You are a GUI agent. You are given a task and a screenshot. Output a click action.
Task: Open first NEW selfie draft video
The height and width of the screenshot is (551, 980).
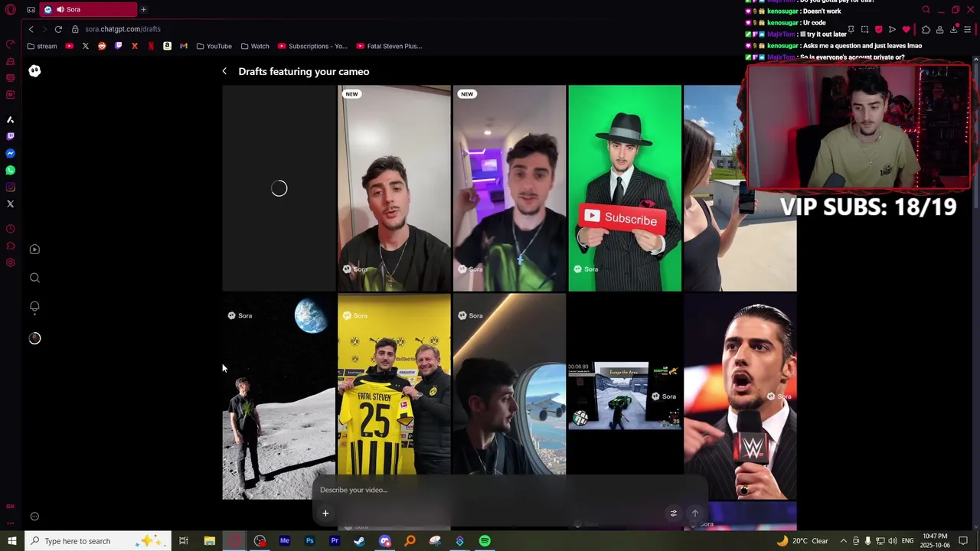point(394,188)
